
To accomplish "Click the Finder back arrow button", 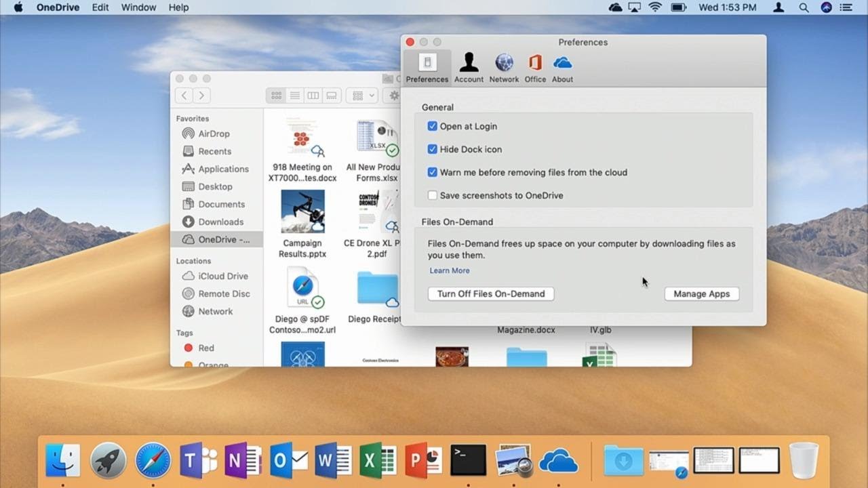I will click(184, 96).
